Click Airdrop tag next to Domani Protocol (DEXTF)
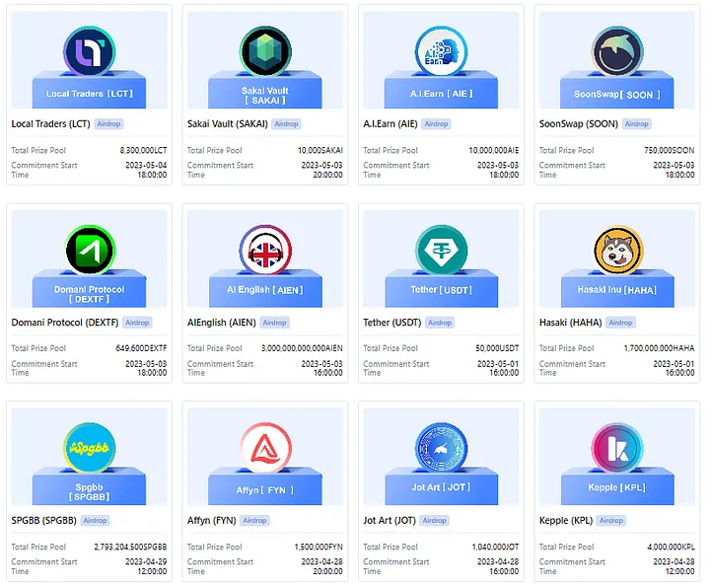710x588 pixels. point(137,323)
